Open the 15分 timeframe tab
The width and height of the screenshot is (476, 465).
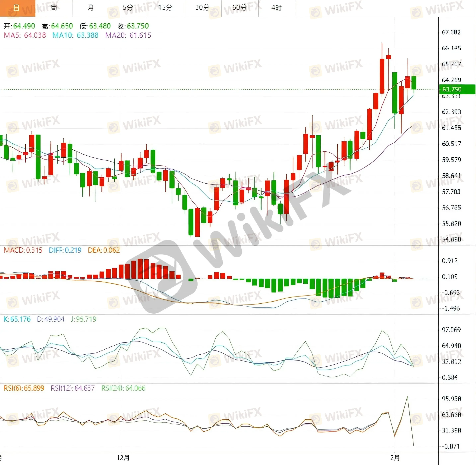(165, 8)
